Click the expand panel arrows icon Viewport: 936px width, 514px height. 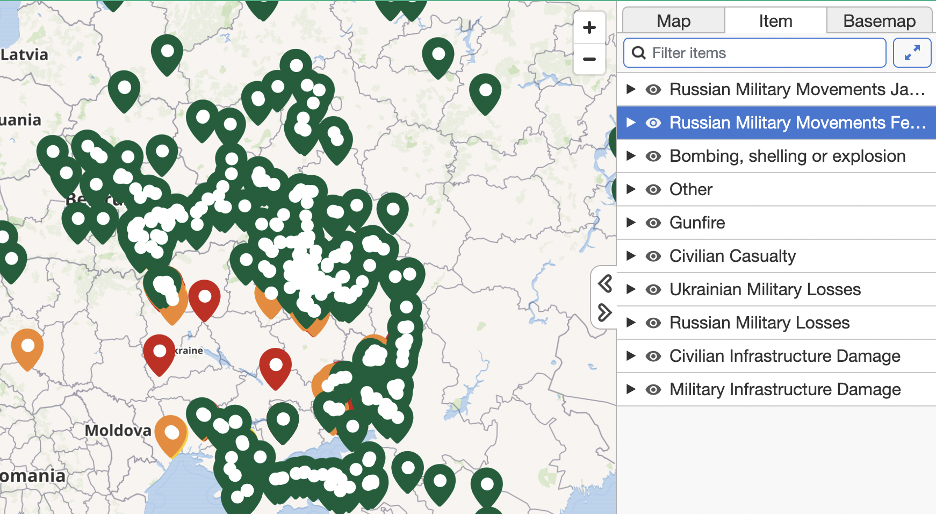[911, 53]
